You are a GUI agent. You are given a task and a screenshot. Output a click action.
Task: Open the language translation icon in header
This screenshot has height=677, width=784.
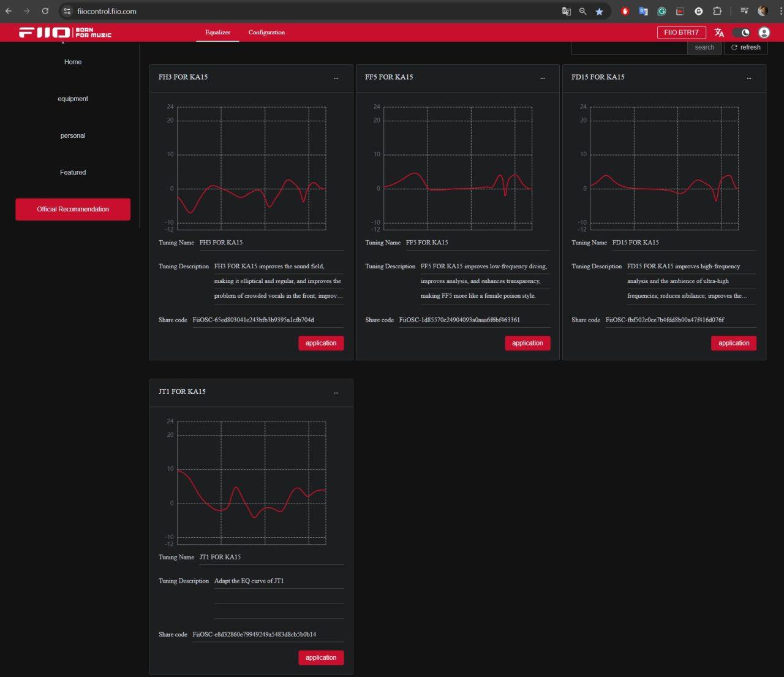(719, 32)
